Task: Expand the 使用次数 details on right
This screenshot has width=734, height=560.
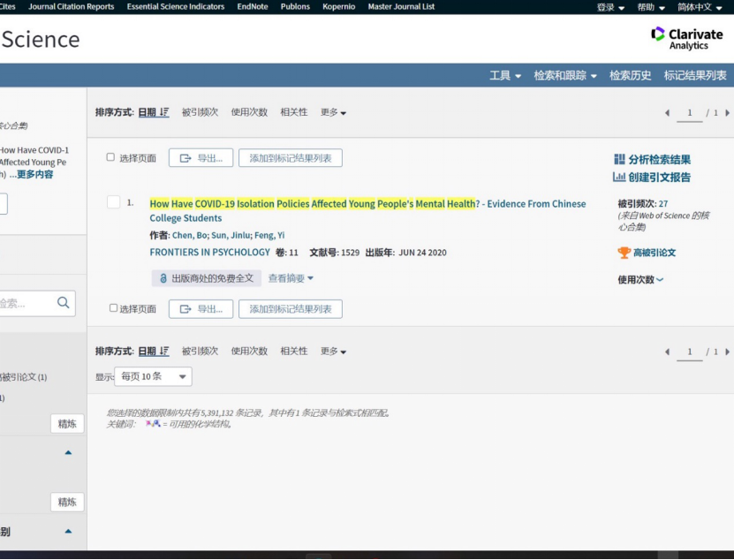Action: pos(640,280)
